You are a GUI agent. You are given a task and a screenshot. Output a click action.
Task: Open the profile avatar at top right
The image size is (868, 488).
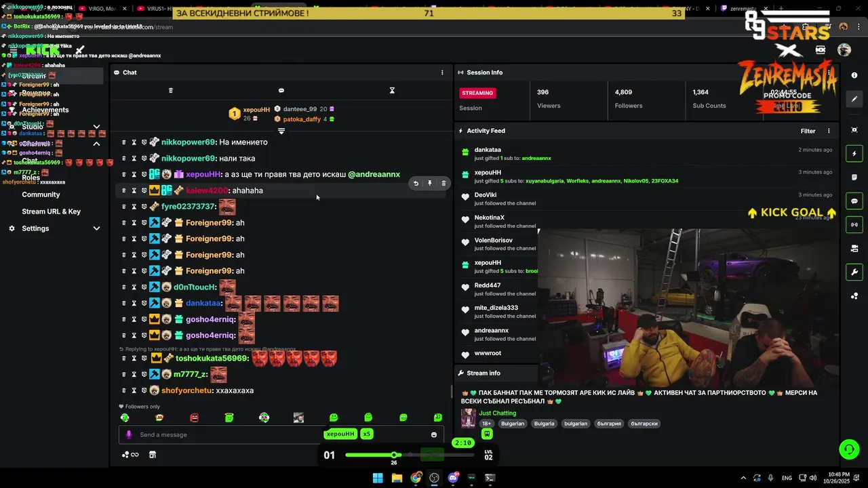(x=844, y=49)
